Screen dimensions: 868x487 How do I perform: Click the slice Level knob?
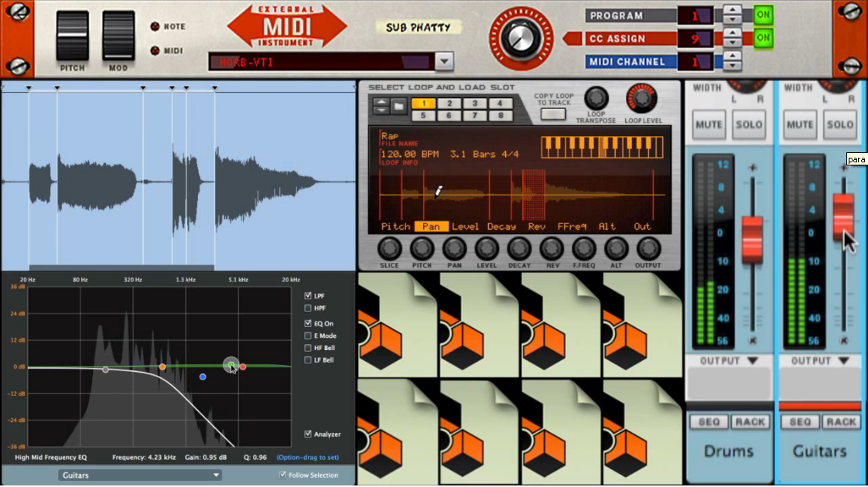(487, 249)
